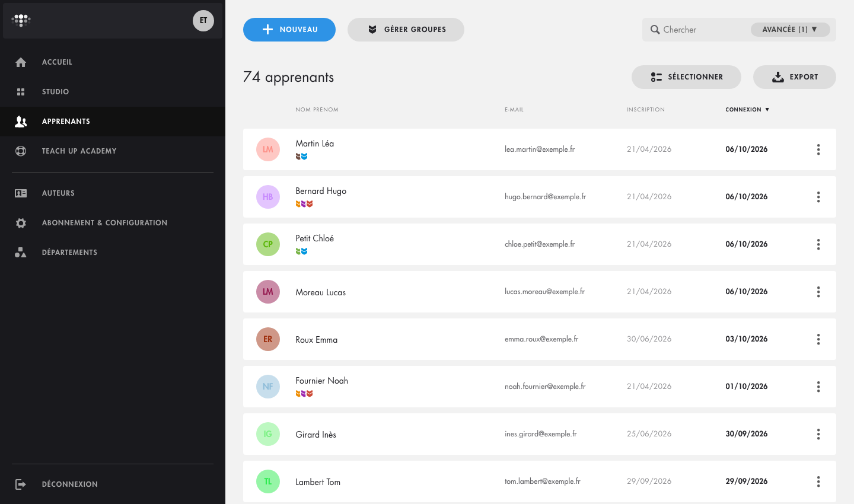This screenshot has height=504, width=854.
Task: Click the search magnifier icon
Action: click(655, 30)
